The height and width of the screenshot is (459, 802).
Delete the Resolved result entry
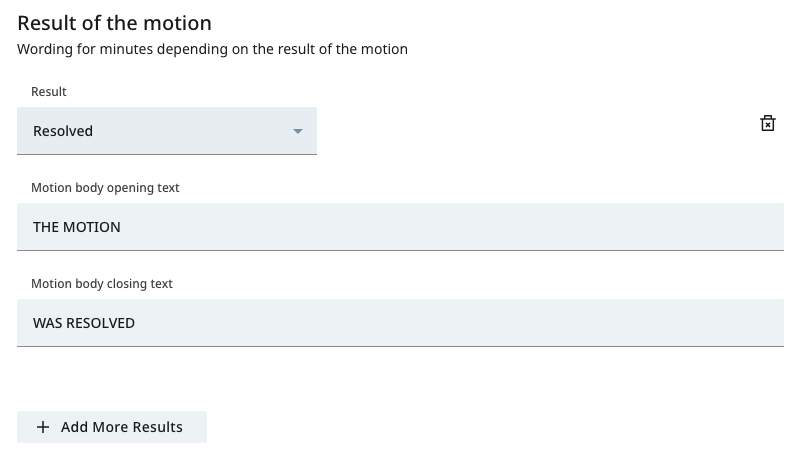click(767, 123)
